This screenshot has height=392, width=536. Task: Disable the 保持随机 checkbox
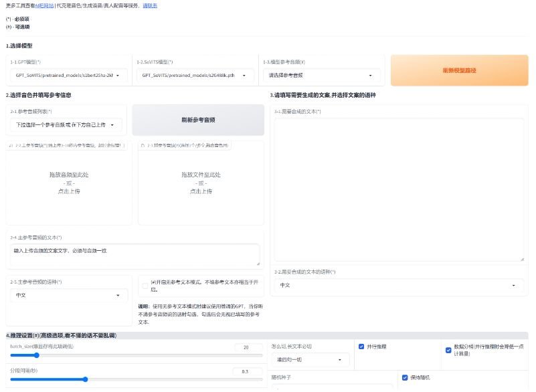[x=405, y=377]
